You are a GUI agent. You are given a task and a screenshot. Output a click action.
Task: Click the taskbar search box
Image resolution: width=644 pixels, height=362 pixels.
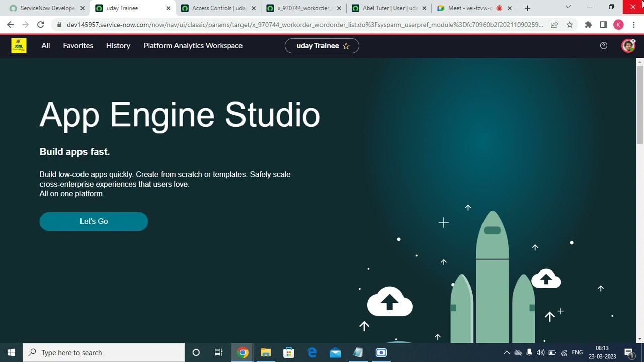[x=104, y=353]
